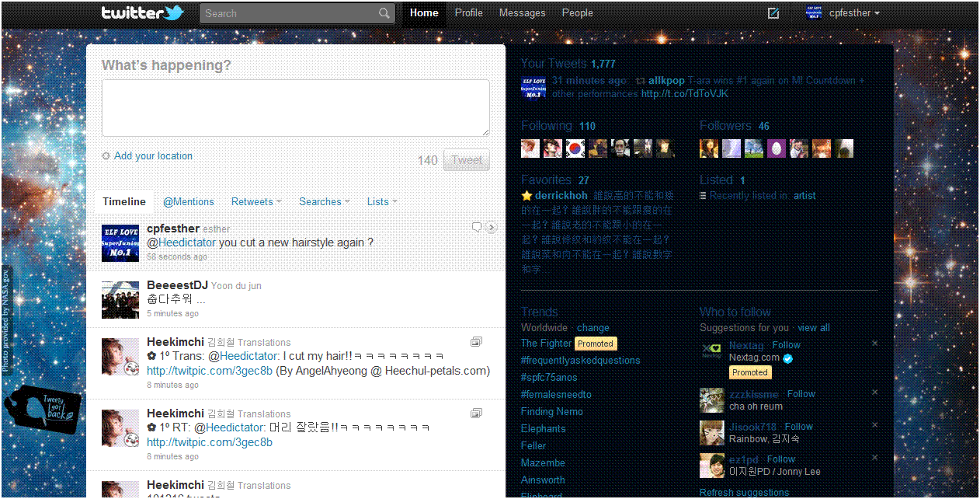The height and width of the screenshot is (499, 980).
Task: Click media icon on Heekimchi RT tweet
Action: click(477, 414)
